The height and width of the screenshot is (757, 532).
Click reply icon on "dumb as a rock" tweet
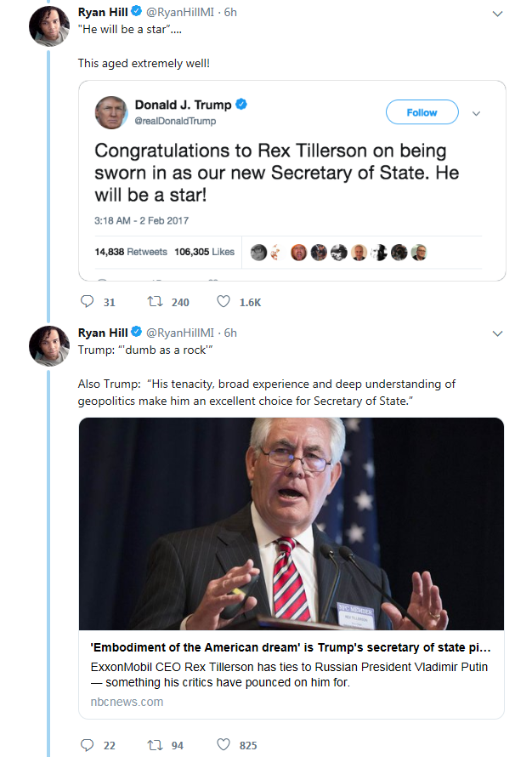(88, 745)
